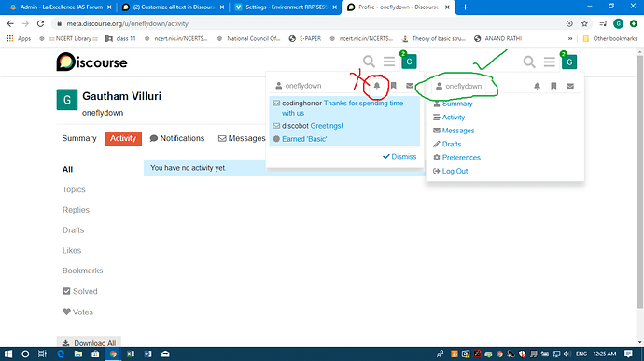Reload the page with the browser refresh icon
The width and height of the screenshot is (644, 361).
point(40,24)
